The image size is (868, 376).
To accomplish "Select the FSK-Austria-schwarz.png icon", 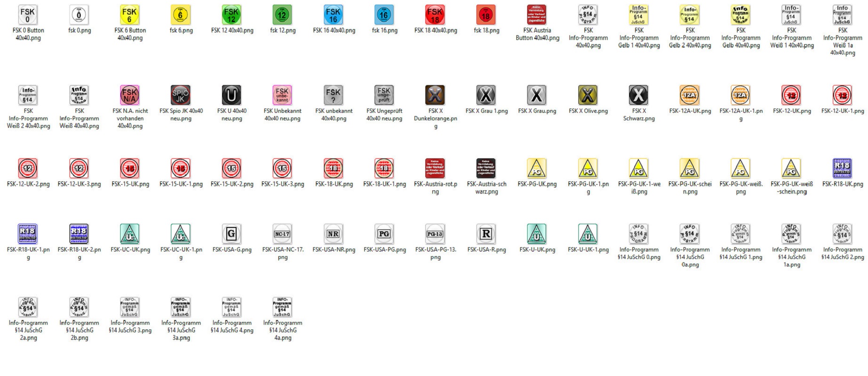I will coord(486,168).
